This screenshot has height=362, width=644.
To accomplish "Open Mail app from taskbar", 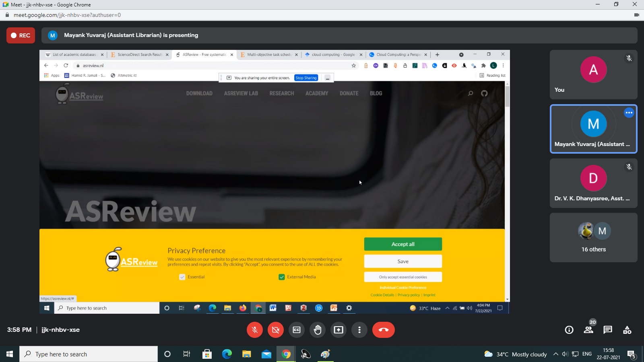I will [266, 354].
